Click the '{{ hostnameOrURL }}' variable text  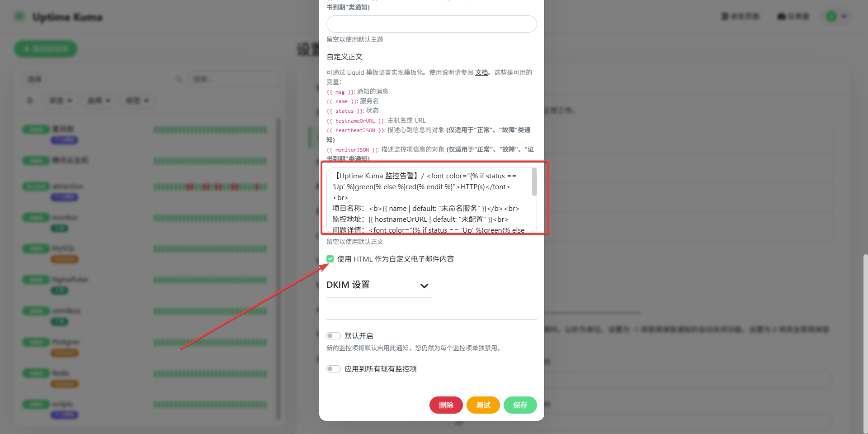pos(356,121)
